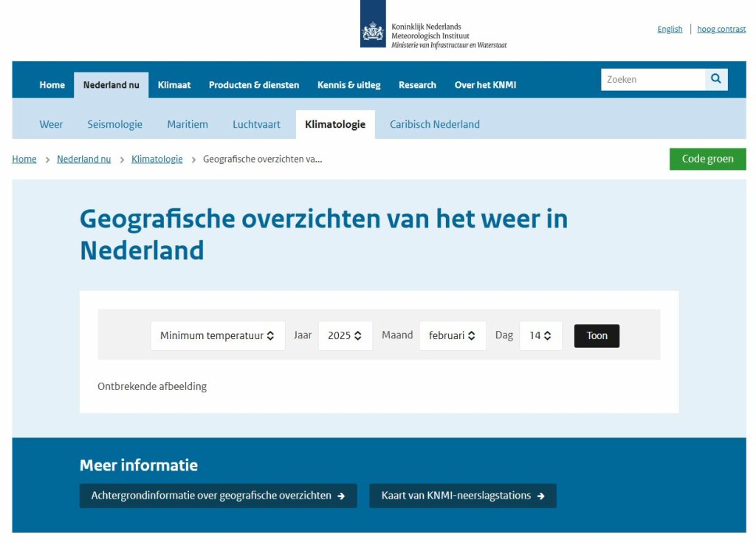Go to Klimatologie breadcrumb link

coord(157,159)
